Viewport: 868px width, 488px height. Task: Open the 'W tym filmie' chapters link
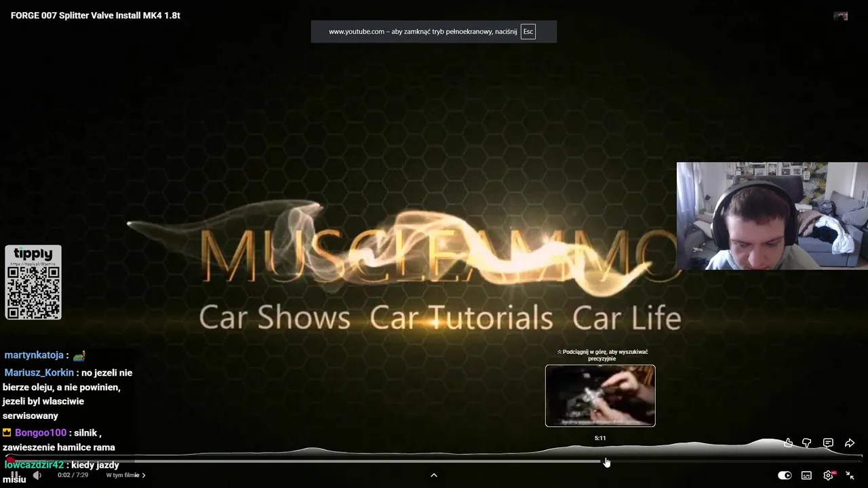pyautogui.click(x=125, y=475)
